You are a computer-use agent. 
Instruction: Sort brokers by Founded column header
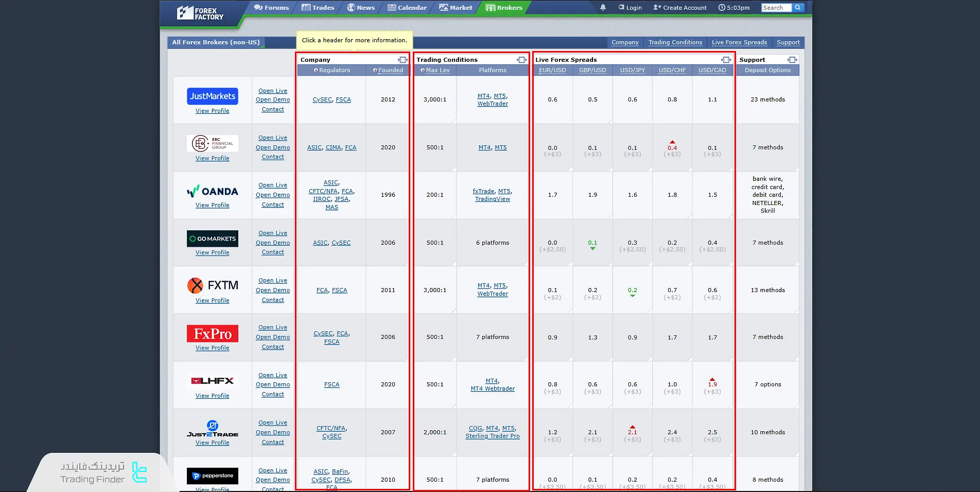coord(390,71)
